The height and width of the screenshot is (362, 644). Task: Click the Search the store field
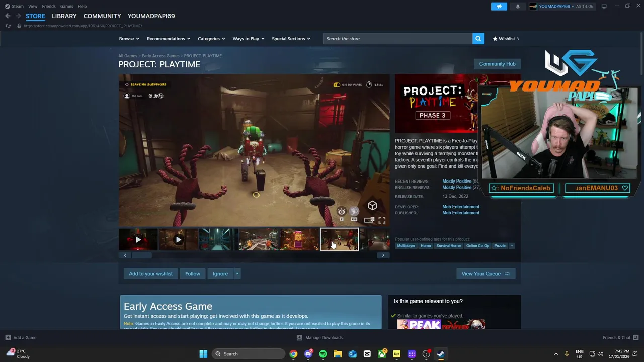pos(397,39)
